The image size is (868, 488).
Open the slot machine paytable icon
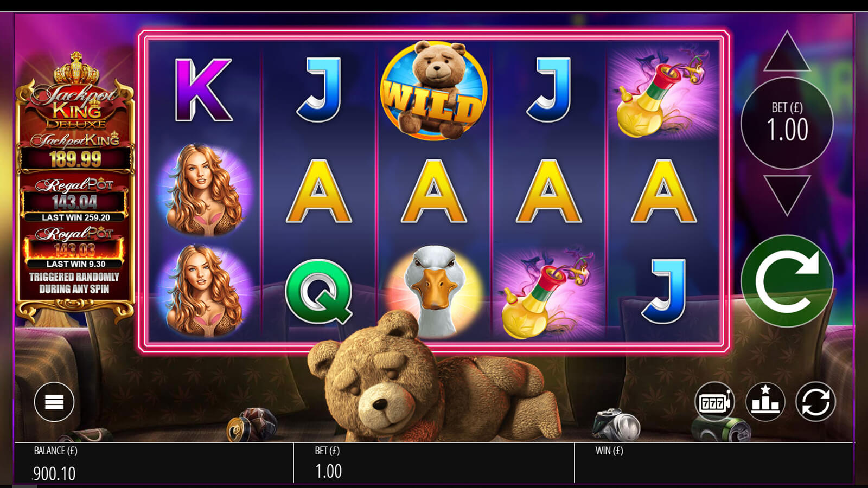(x=714, y=402)
